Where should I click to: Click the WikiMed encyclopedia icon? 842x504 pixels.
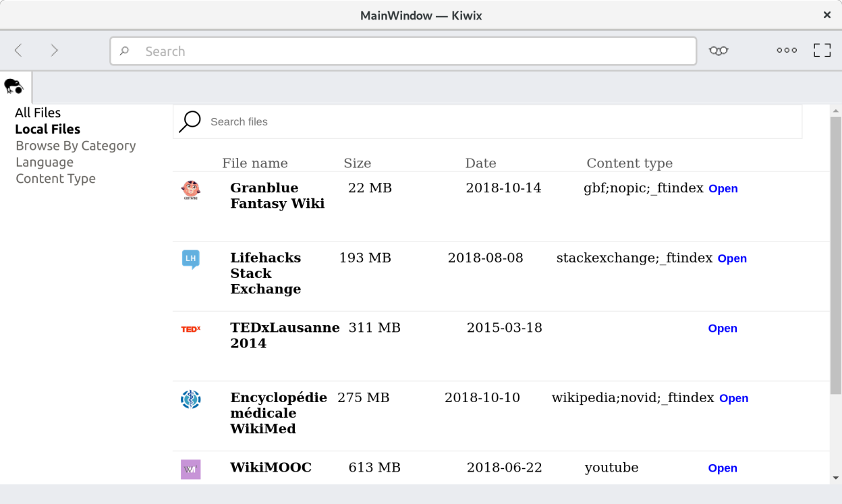(x=191, y=399)
